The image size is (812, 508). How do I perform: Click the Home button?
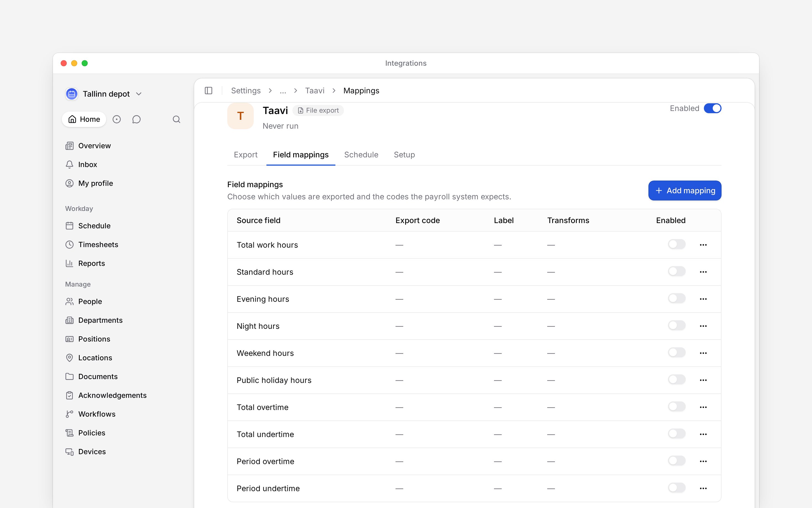click(x=84, y=119)
